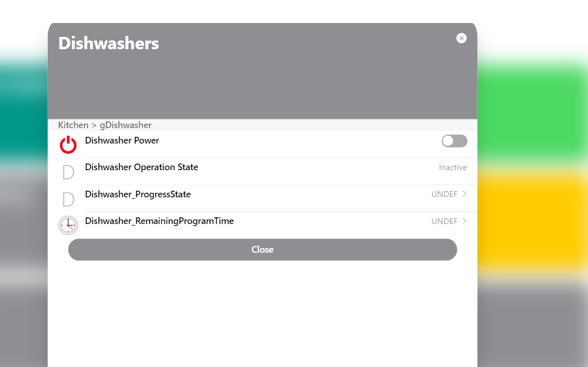Click the UNDEF value for Dishwasher_ProgressState

coord(444,194)
